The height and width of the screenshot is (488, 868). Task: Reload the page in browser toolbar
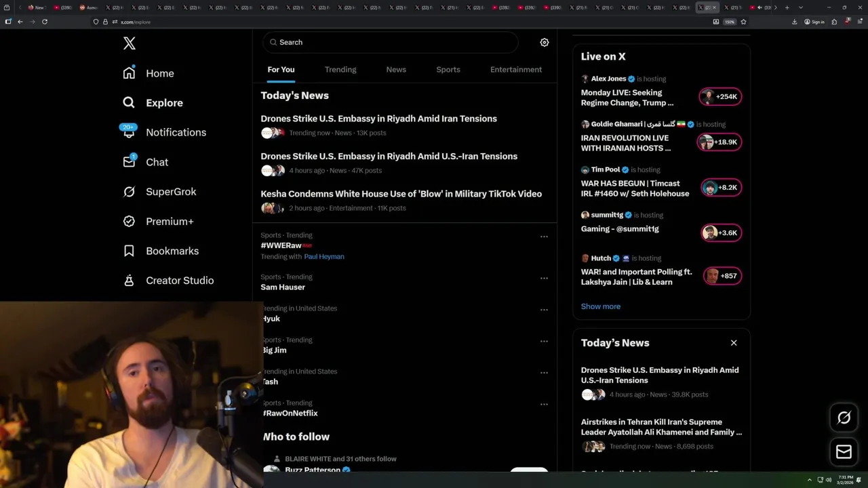click(x=45, y=22)
